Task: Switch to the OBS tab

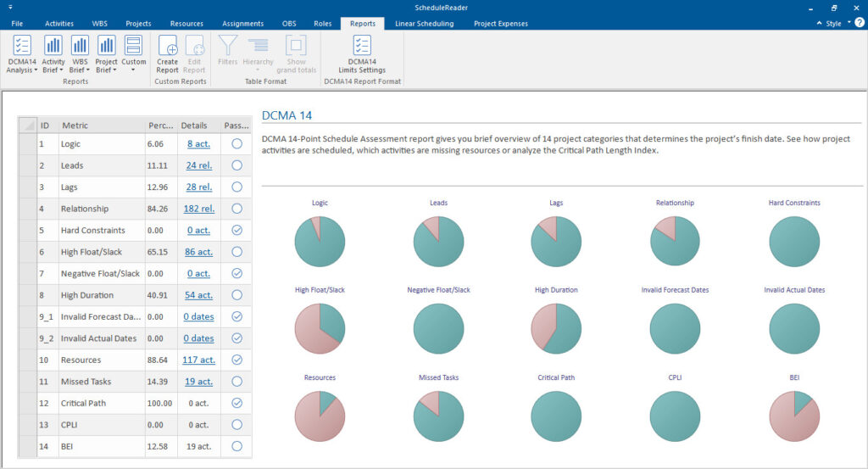Action: [289, 23]
